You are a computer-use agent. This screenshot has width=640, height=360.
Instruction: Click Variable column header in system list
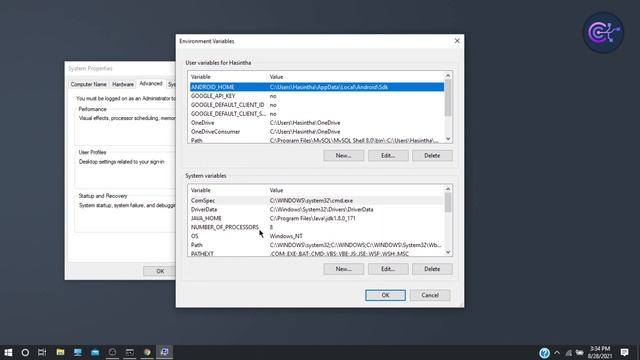(x=227, y=190)
